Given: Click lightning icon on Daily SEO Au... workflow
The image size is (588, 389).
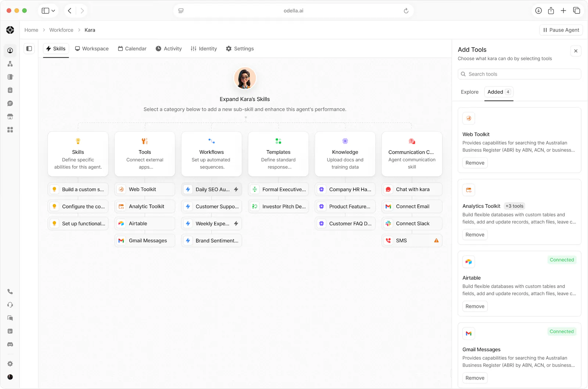Looking at the screenshot, I should [x=236, y=190].
